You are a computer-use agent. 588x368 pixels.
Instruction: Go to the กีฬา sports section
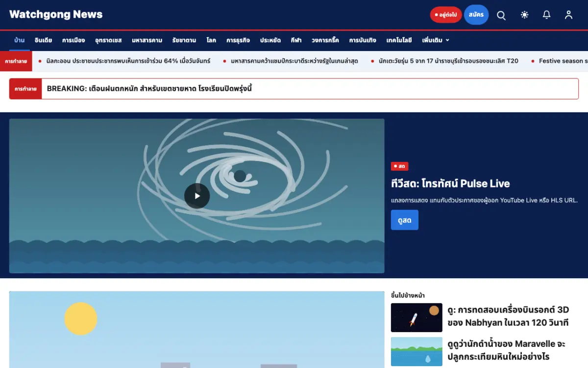(x=296, y=40)
